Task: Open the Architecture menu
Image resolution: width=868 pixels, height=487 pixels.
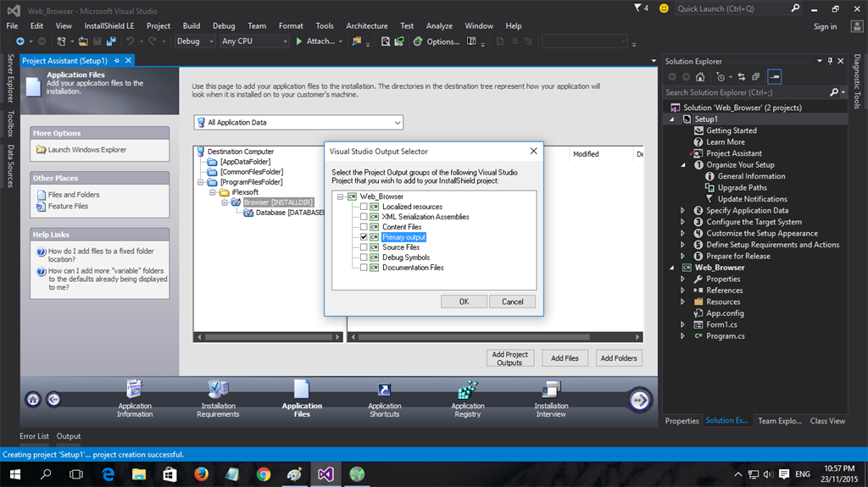Action: coord(367,26)
